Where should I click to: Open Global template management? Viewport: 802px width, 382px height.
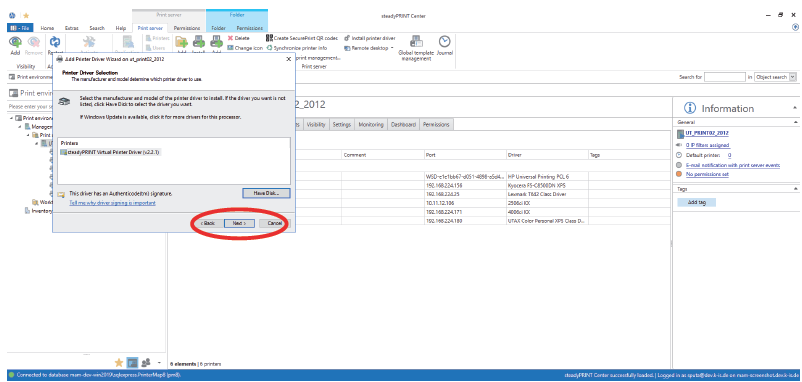(416, 48)
